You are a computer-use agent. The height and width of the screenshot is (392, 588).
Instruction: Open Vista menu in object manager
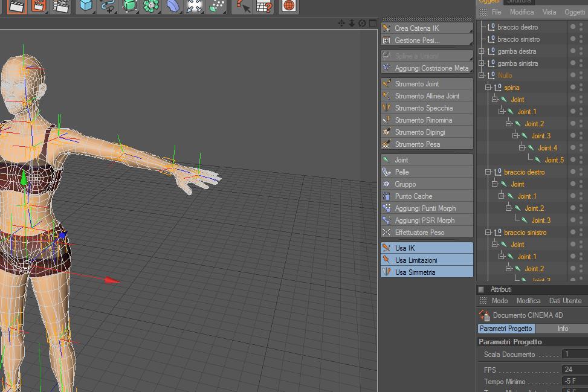click(549, 12)
